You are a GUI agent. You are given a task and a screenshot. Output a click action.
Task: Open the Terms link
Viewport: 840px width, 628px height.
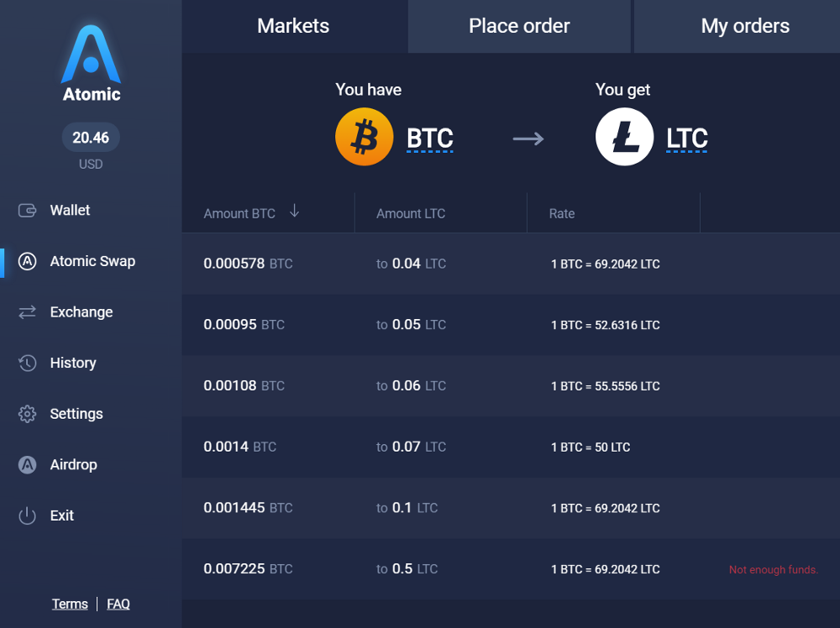70,604
